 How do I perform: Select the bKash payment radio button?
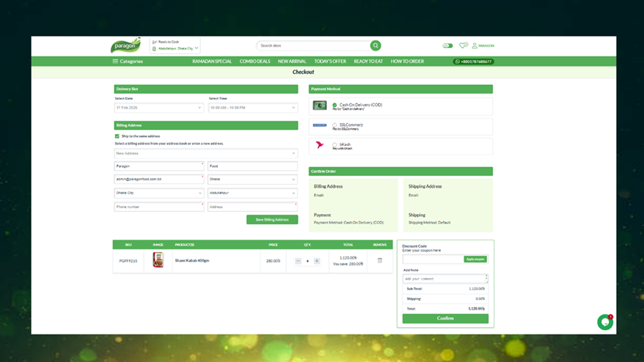[x=336, y=144]
